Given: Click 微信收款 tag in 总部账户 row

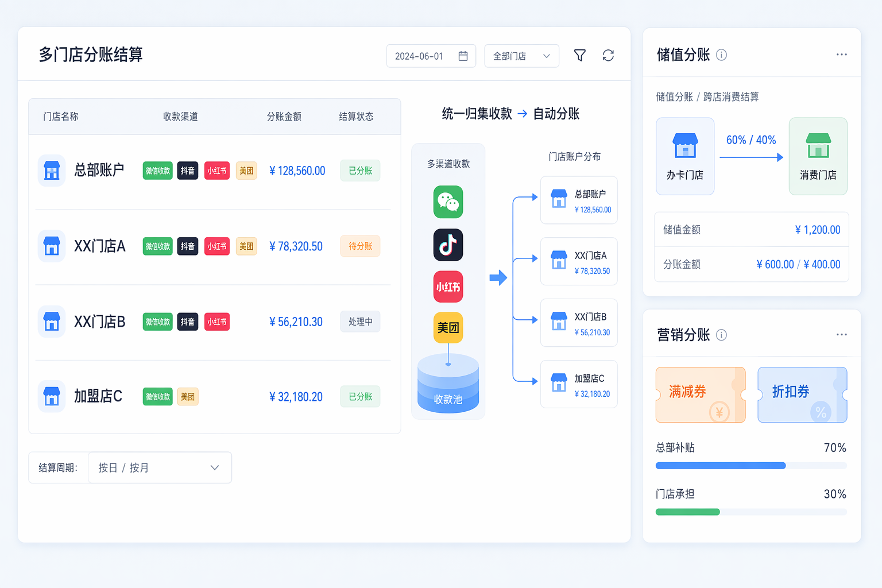Looking at the screenshot, I should point(158,171).
